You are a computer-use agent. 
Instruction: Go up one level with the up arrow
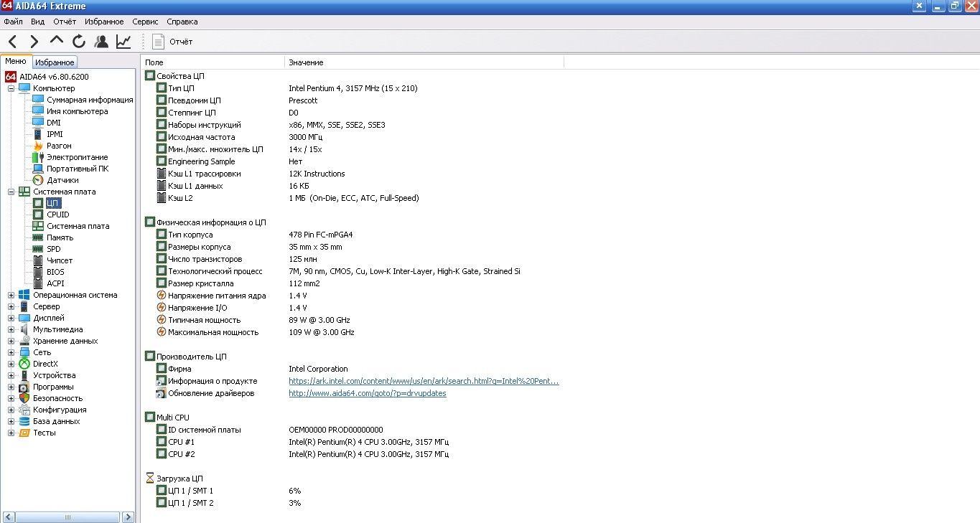pos(56,41)
